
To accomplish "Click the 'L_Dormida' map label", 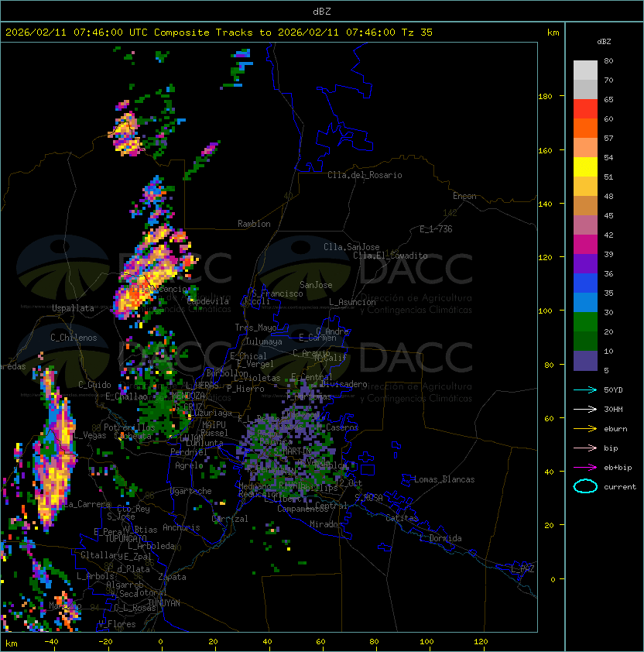I will pos(440,538).
